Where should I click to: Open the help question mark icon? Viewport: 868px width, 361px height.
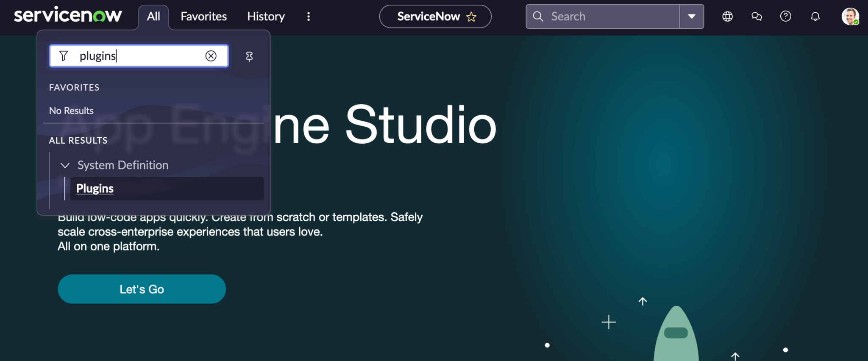(x=786, y=17)
